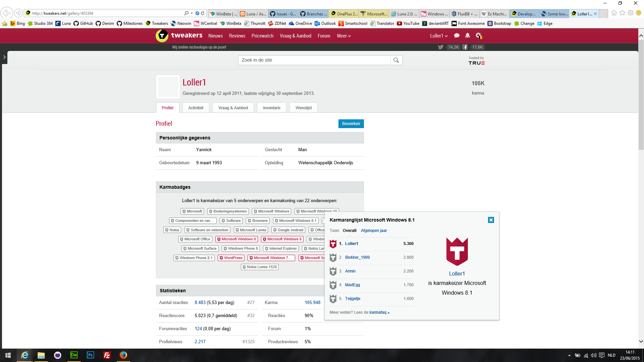Click the Tweakers logo icon
Image resolution: width=644 pixels, height=362 pixels.
(162, 36)
